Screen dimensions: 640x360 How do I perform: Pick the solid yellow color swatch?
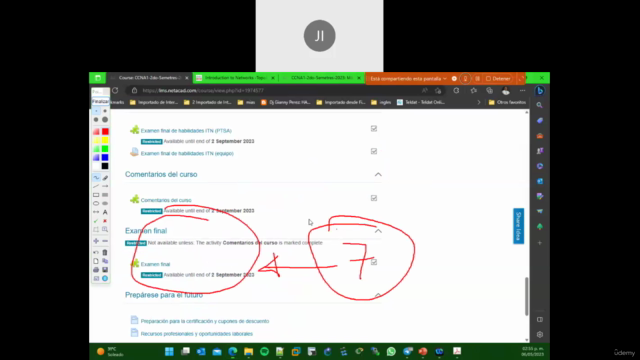(105, 140)
